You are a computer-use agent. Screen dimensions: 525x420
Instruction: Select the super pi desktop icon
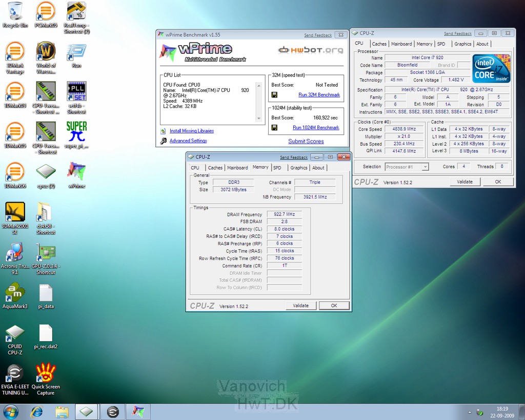77,135
